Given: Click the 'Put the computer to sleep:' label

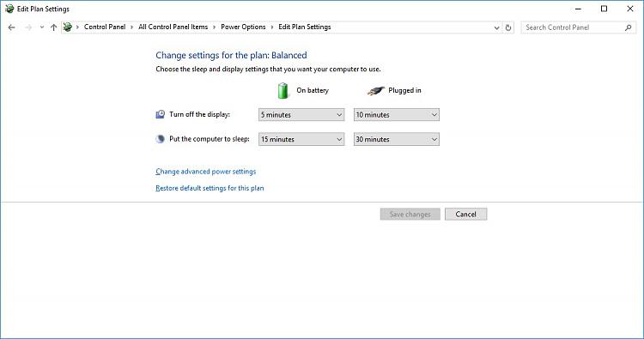Looking at the screenshot, I should 210,139.
